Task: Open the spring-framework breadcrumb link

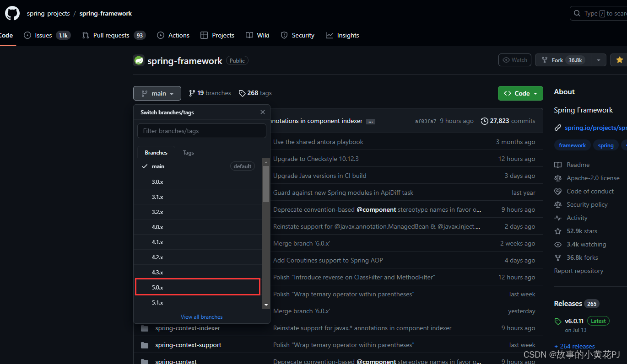Action: click(x=106, y=13)
